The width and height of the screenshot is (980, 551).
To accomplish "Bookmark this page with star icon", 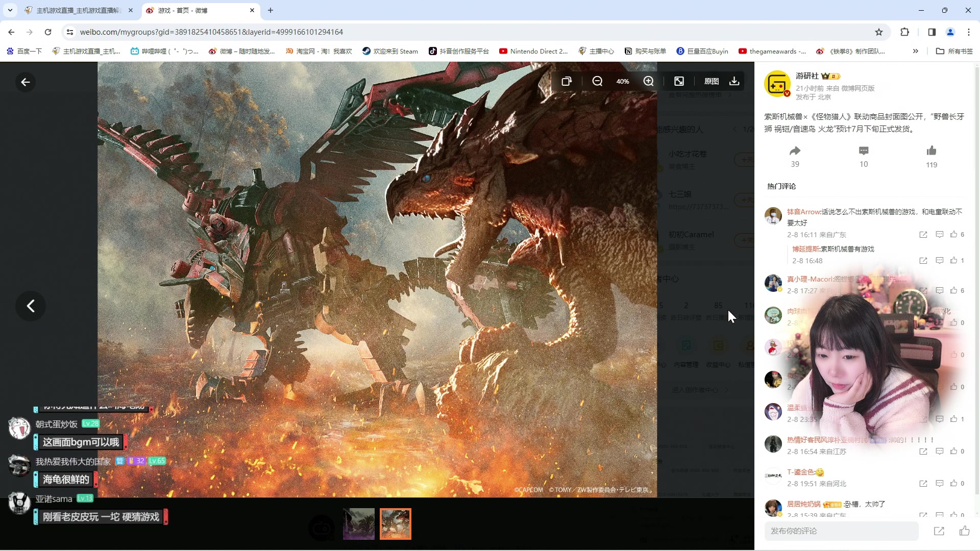I will point(878,32).
